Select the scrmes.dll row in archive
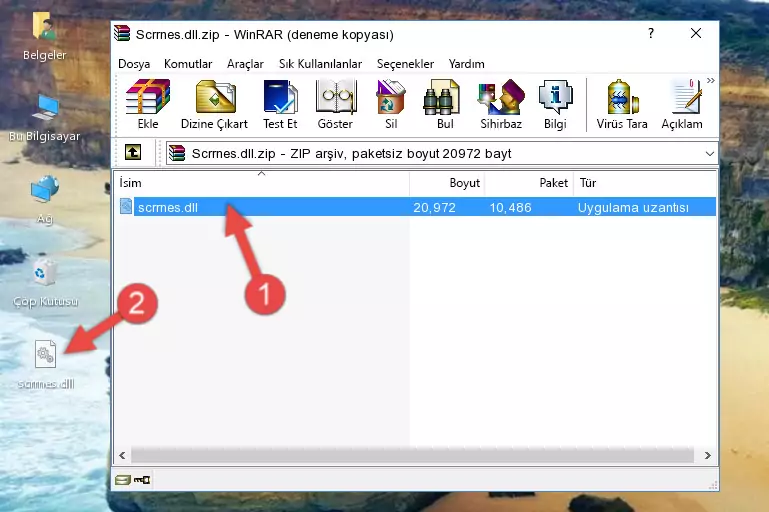 pyautogui.click(x=417, y=206)
